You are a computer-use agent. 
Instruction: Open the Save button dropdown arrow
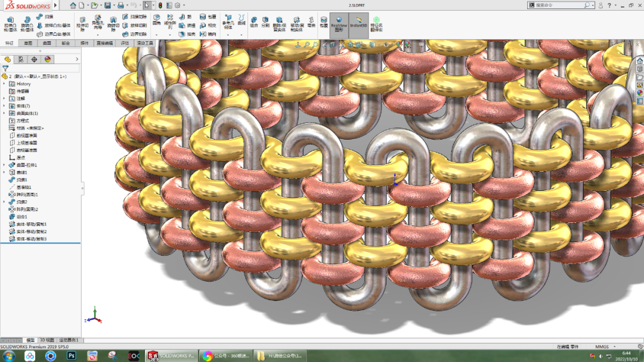114,5
